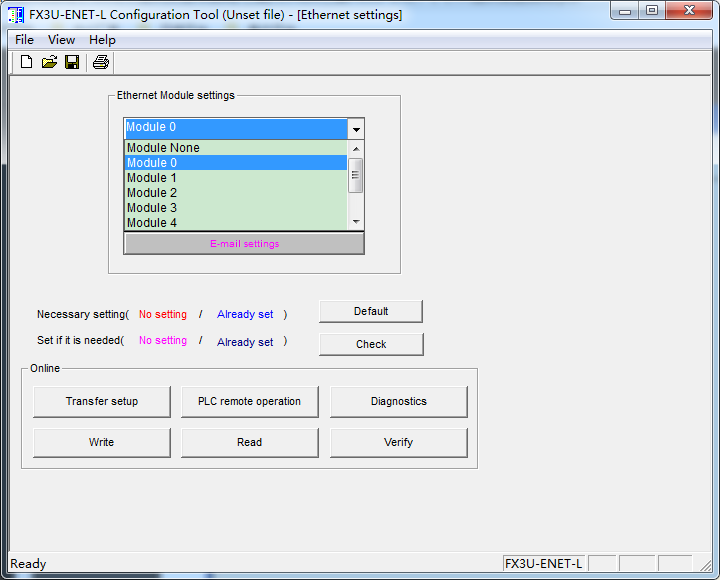Click the list scrollbar down arrow
The width and height of the screenshot is (720, 580).
[x=356, y=222]
